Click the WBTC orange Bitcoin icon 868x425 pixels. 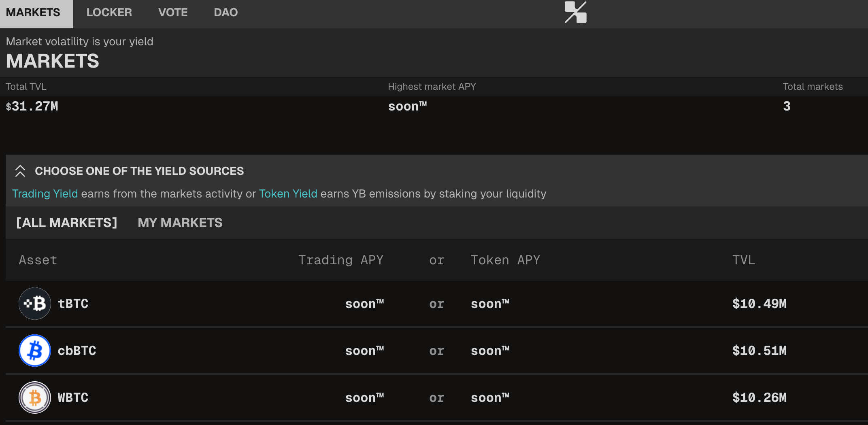pos(35,397)
